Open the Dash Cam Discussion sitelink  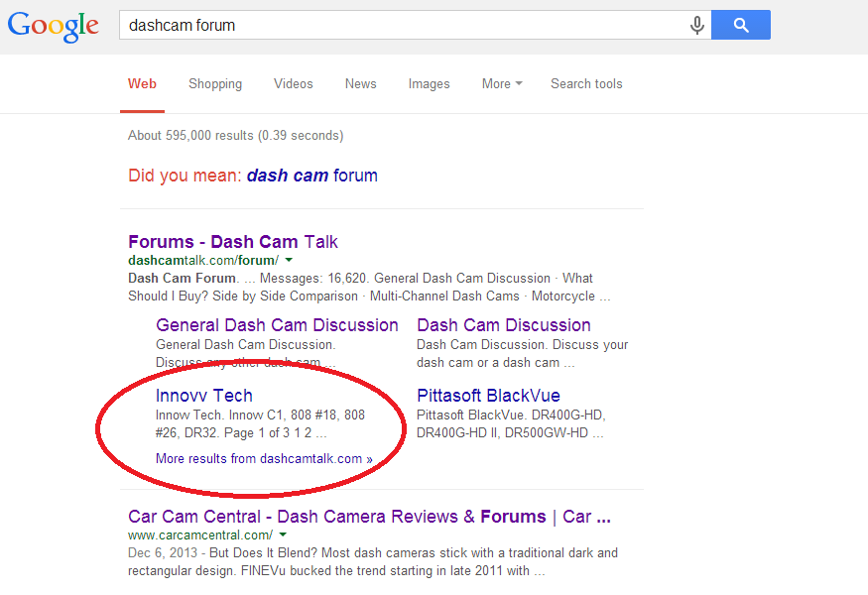pyautogui.click(x=504, y=325)
